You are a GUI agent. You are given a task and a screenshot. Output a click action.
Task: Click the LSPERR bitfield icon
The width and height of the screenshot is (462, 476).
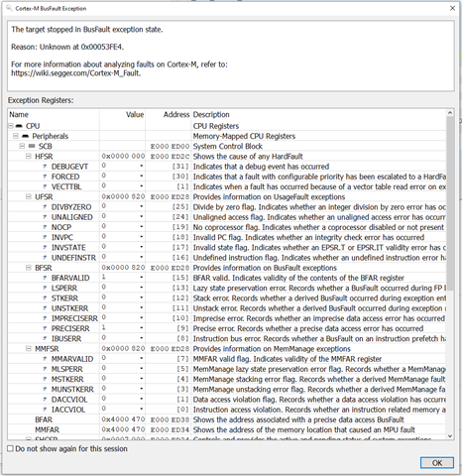tap(45, 288)
